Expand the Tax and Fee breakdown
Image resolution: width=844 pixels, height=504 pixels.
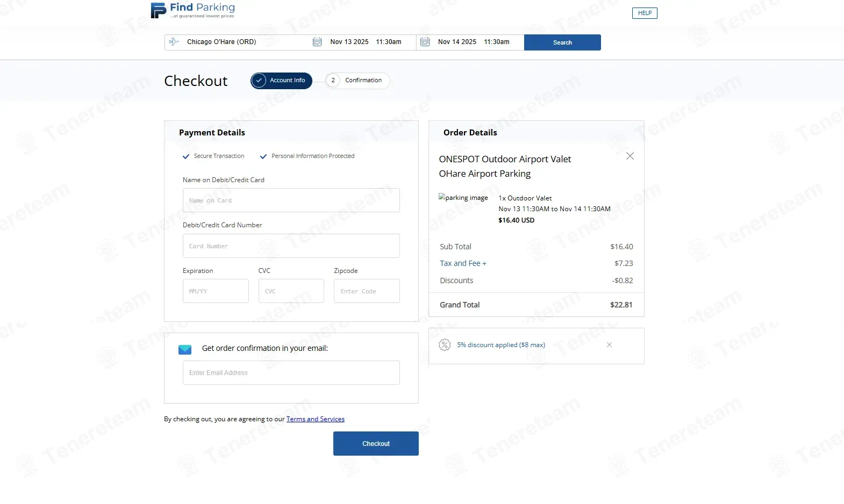[x=463, y=263]
